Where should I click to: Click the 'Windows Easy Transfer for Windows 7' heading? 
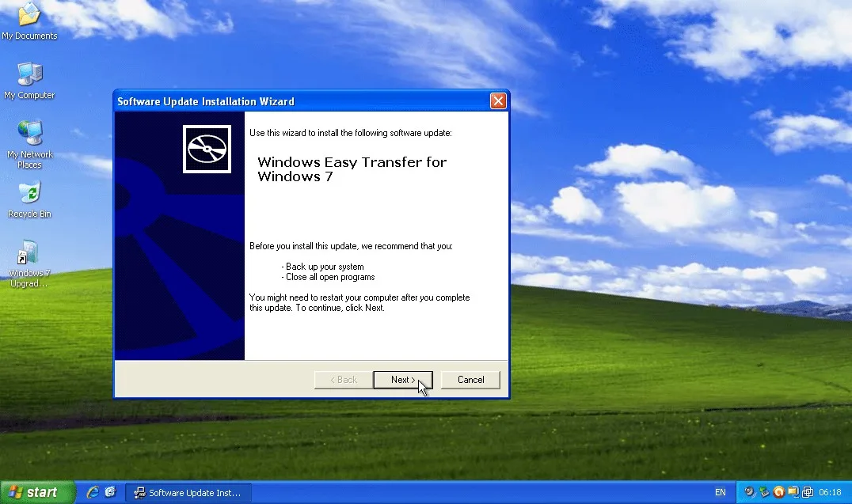352,169
